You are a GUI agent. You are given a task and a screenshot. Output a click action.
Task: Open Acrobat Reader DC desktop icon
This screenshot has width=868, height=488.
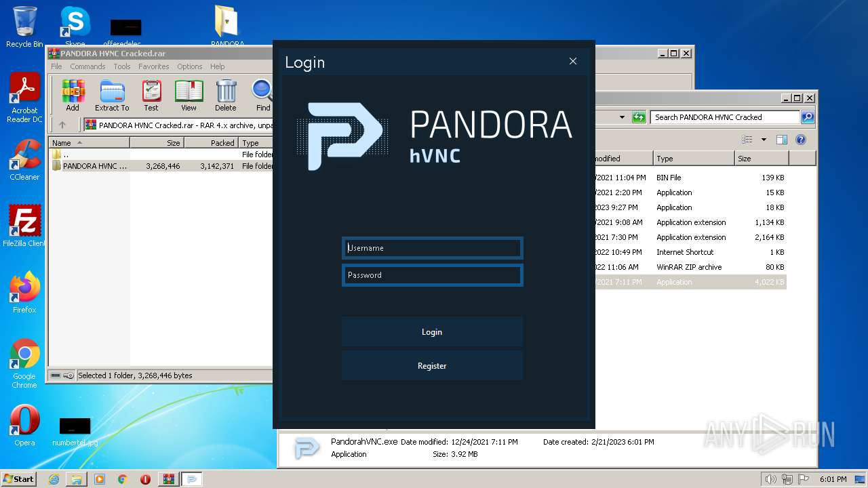[24, 98]
